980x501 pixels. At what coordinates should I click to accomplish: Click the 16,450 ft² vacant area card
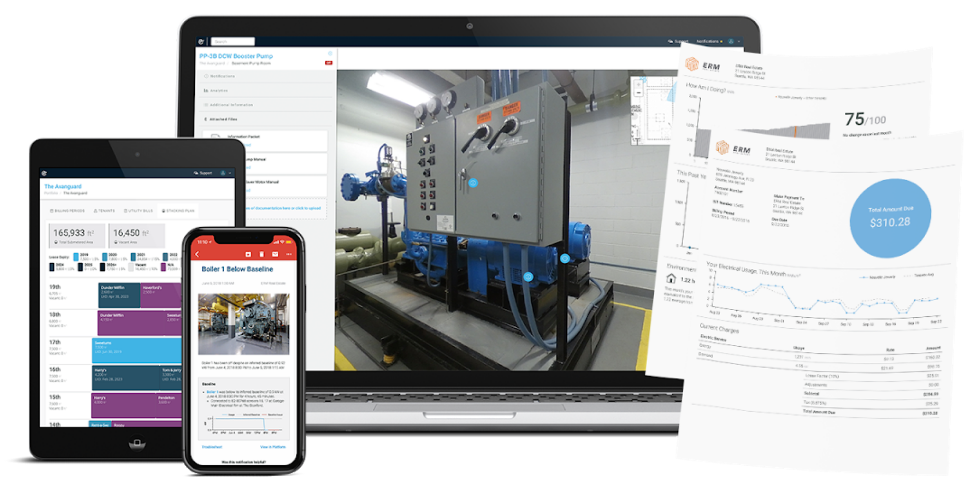pyautogui.click(x=136, y=236)
